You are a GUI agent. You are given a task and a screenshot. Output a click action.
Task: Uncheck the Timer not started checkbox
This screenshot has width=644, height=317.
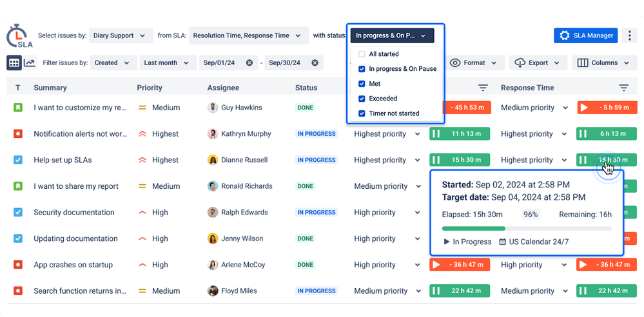coord(362,113)
